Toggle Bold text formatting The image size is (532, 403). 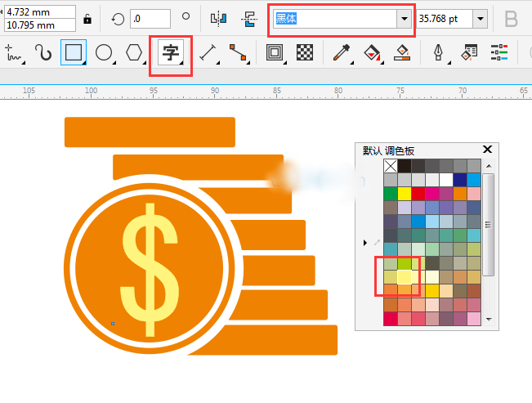[x=512, y=19]
